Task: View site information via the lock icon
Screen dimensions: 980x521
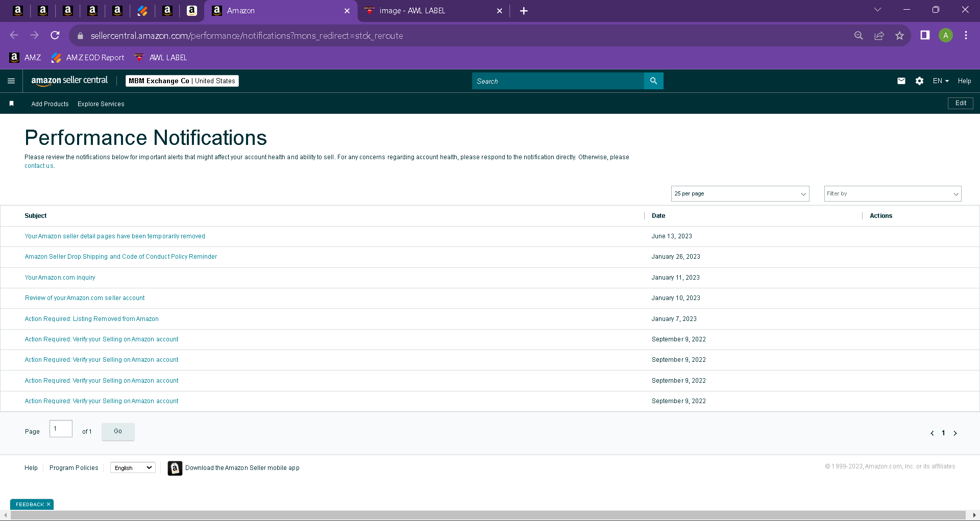Action: coord(80,36)
